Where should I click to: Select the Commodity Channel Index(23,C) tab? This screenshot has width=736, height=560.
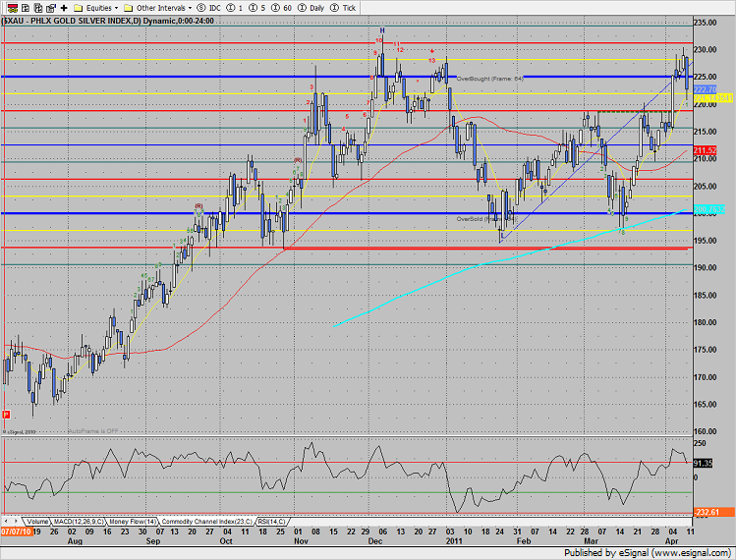click(207, 522)
